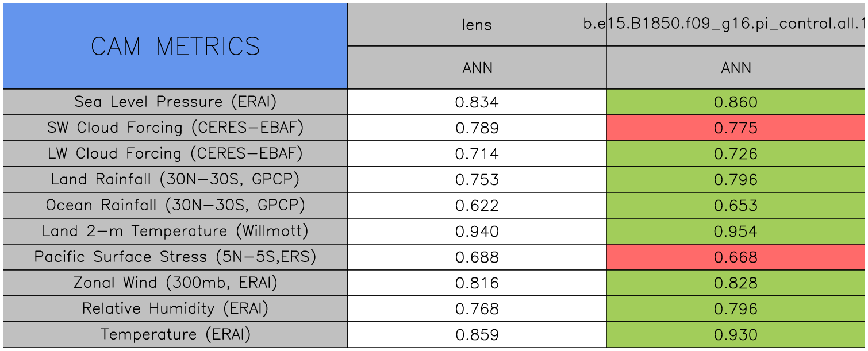Select the lens column header

pos(477,25)
